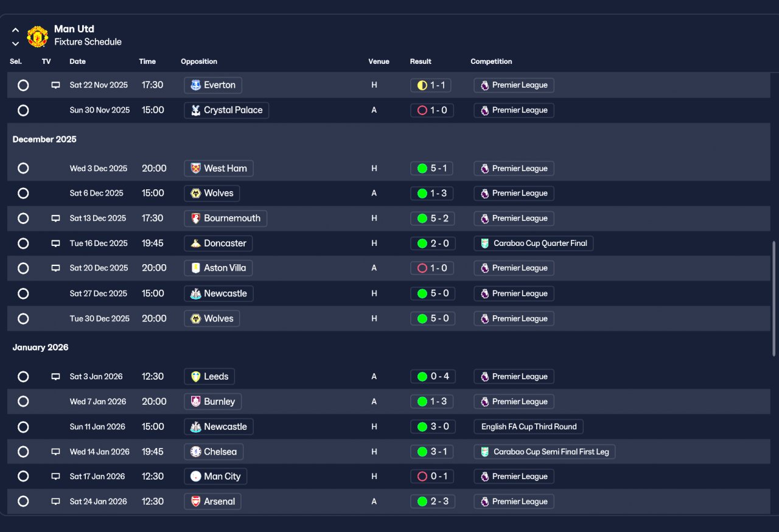Sort fixtures by the Date column header
The image size is (779, 532).
pos(77,61)
